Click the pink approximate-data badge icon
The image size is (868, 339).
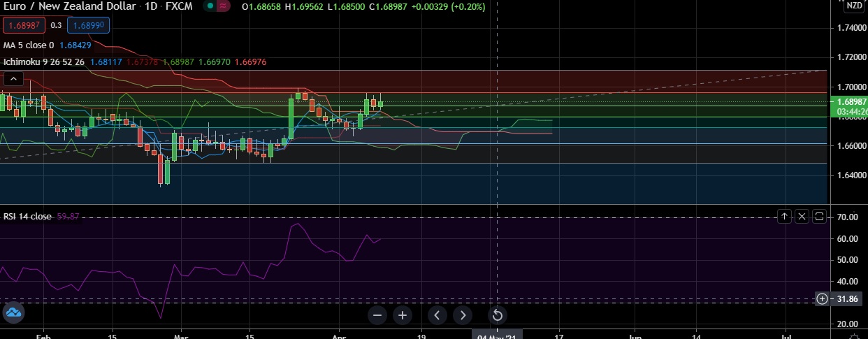point(224,6)
